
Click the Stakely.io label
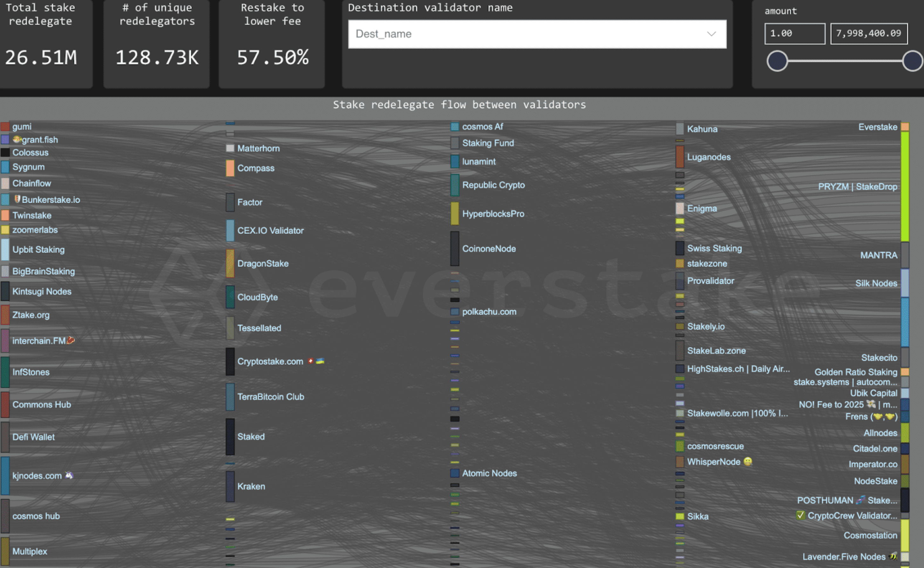tap(706, 327)
